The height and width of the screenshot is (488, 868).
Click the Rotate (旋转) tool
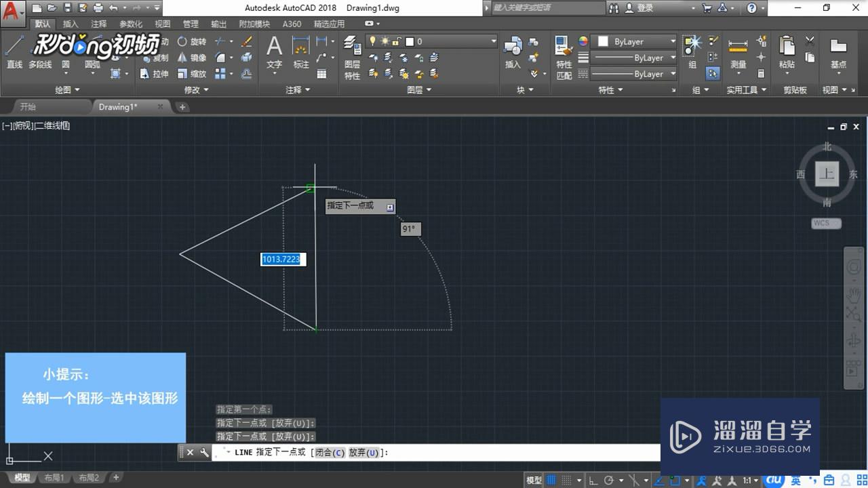192,41
